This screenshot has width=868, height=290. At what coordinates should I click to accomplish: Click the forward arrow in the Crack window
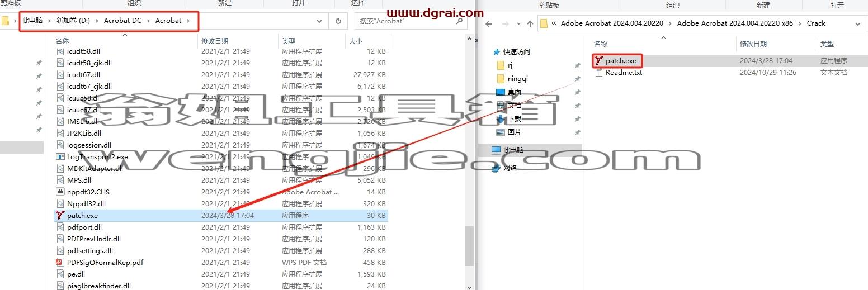(x=505, y=23)
